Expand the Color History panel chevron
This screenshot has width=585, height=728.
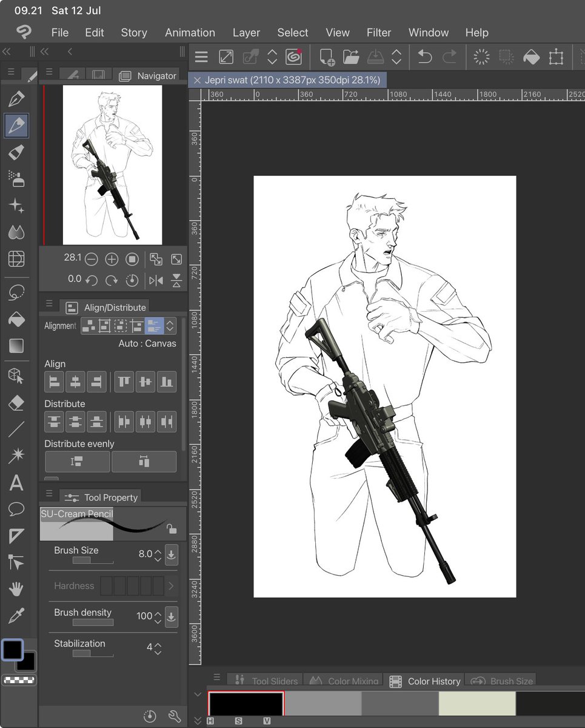pyautogui.click(x=198, y=695)
